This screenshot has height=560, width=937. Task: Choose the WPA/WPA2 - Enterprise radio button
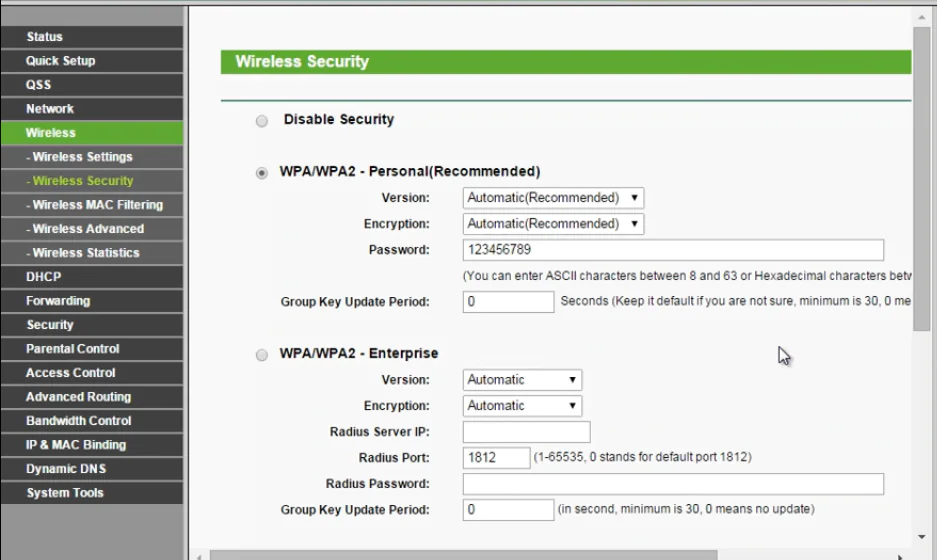tap(262, 355)
